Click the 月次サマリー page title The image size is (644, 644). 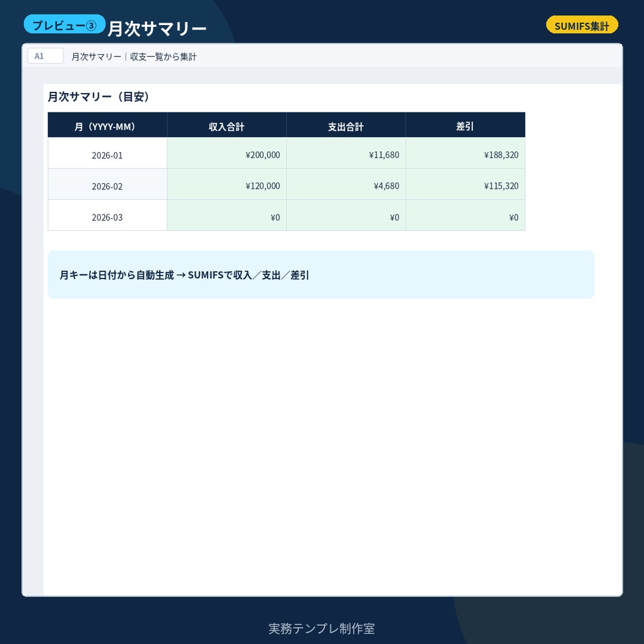(157, 28)
